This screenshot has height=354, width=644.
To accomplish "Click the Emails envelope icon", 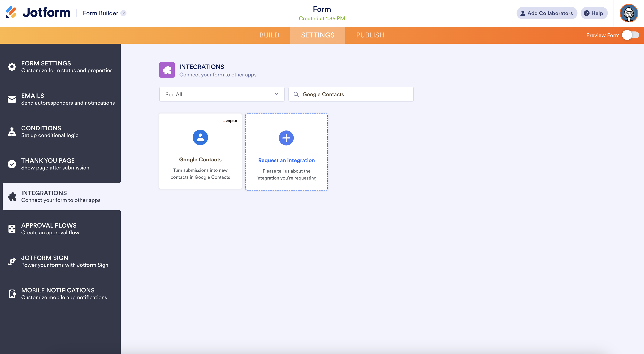I will [x=12, y=99].
